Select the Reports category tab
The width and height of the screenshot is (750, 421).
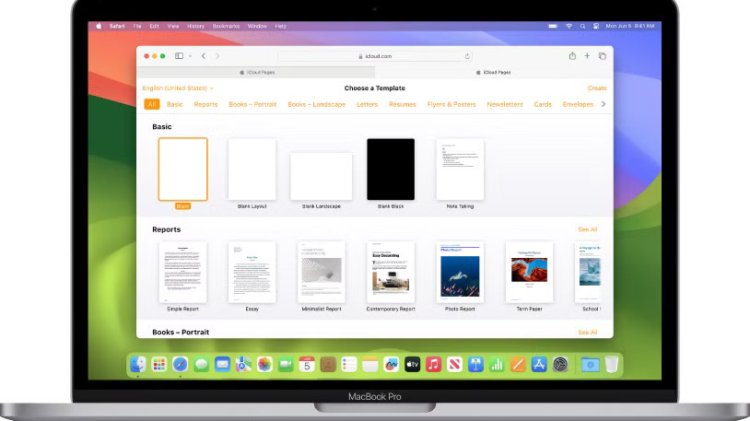[x=206, y=104]
